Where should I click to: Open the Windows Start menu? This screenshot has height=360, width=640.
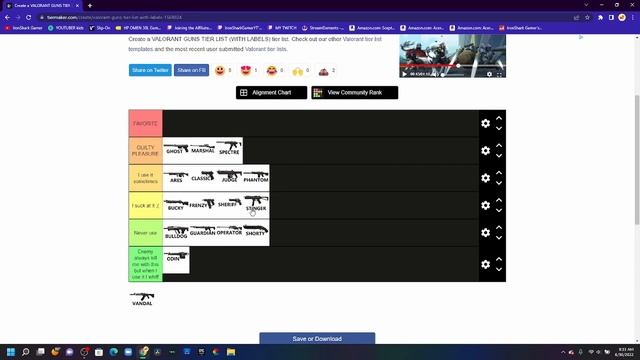tap(11, 352)
